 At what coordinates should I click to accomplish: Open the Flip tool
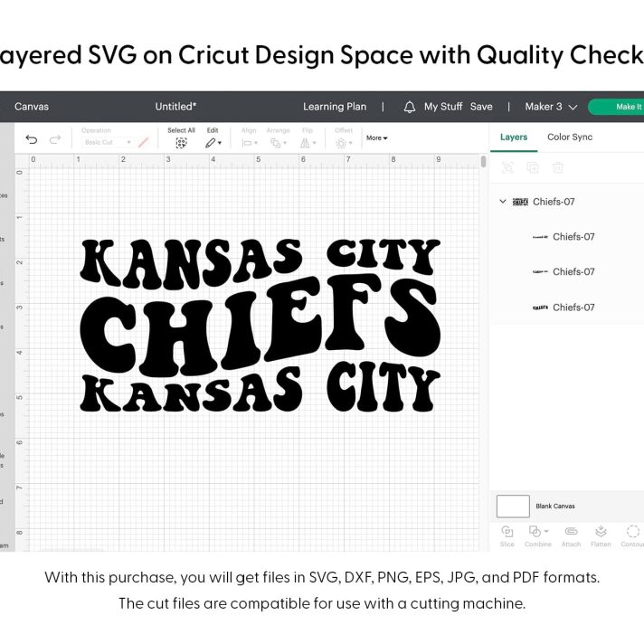[x=308, y=143]
